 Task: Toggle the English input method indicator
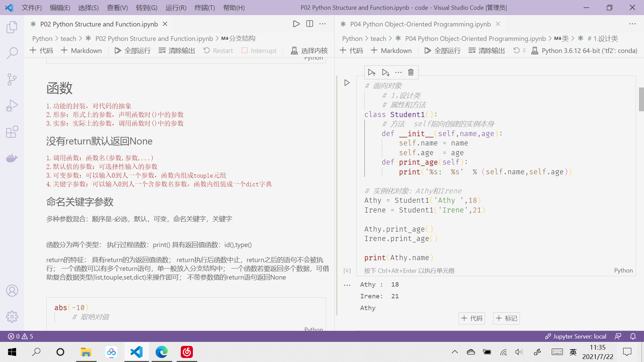click(573, 352)
